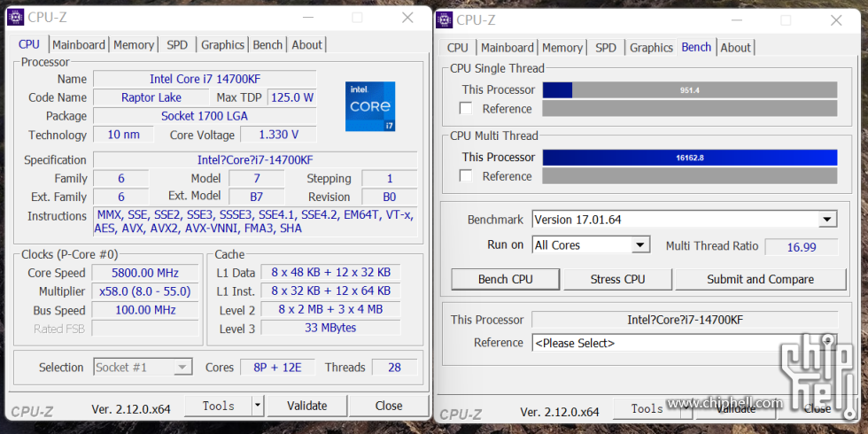Click the Multiplier x58.0 value
This screenshot has height=434, width=868.
click(x=145, y=291)
